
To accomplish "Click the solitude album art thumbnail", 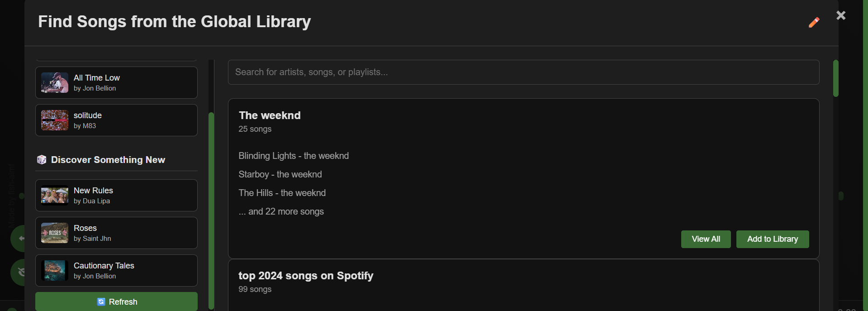I will [x=55, y=120].
